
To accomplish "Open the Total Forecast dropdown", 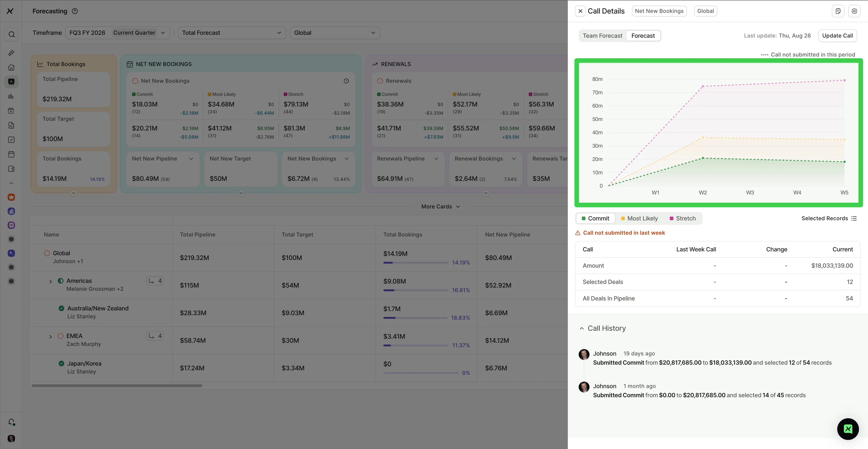I will [232, 33].
